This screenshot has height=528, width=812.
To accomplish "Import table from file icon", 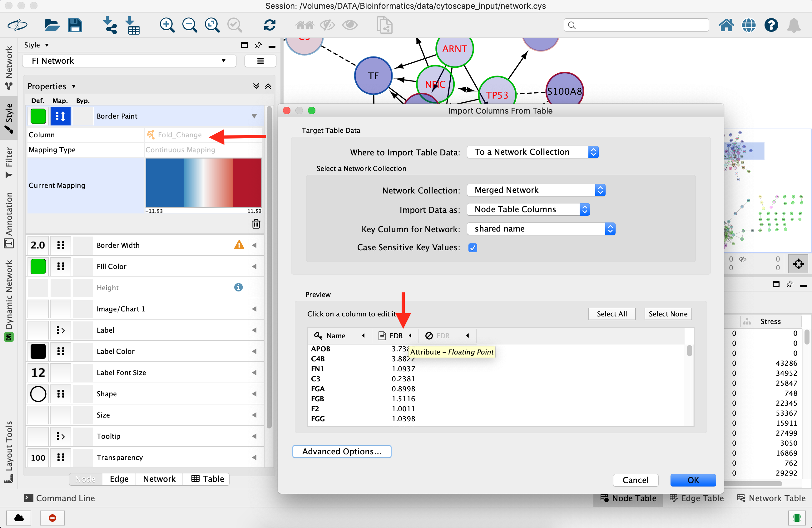I will click(x=132, y=25).
